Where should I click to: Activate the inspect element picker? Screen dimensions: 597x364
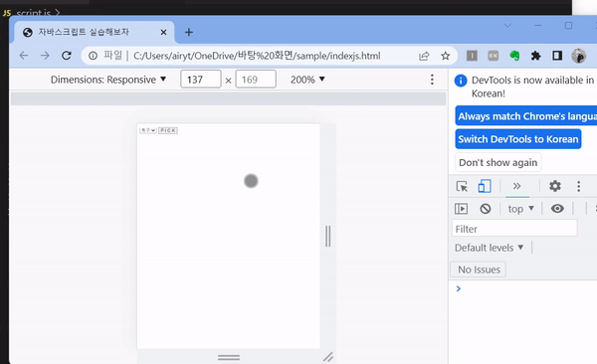pyautogui.click(x=462, y=187)
